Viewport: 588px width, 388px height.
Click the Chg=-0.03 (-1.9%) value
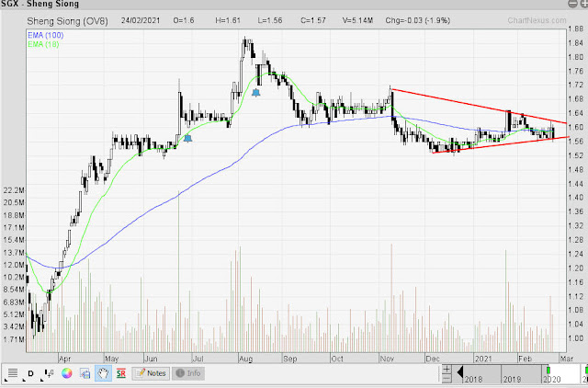(x=418, y=20)
